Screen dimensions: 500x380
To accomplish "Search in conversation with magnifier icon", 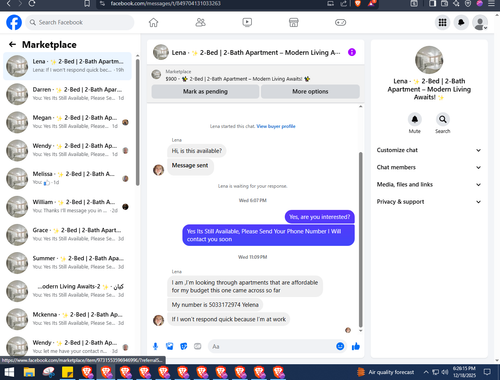I will [443, 119].
